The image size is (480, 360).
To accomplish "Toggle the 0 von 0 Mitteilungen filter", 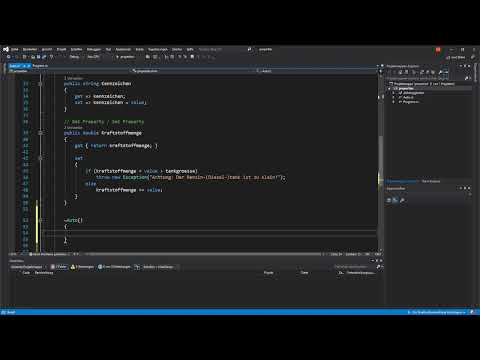I will coord(114,267).
